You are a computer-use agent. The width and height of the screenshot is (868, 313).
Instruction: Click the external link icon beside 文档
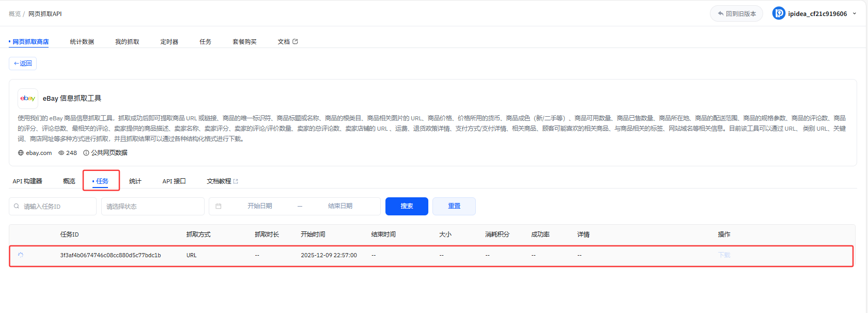click(x=295, y=42)
